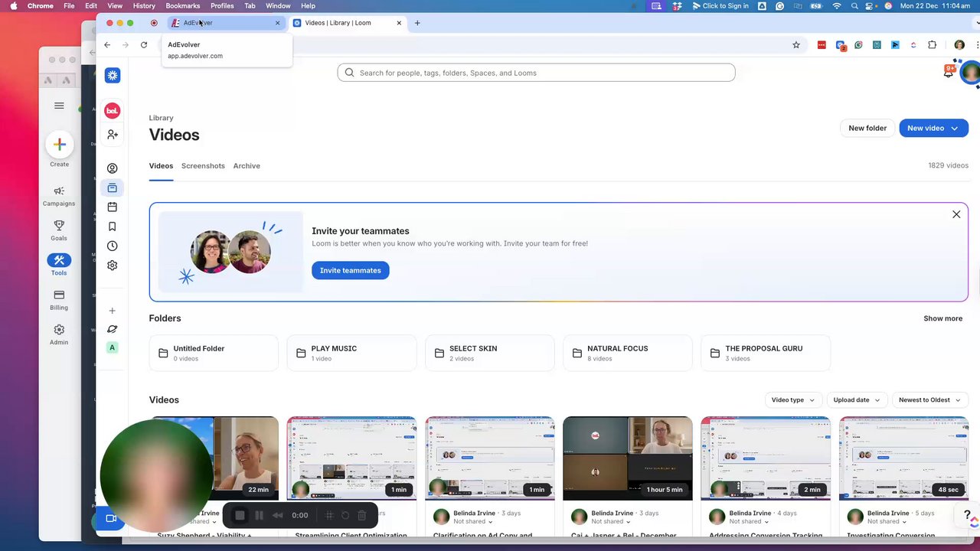
Task: Click the invite people icon in Loom sidebar
Action: pos(113,135)
